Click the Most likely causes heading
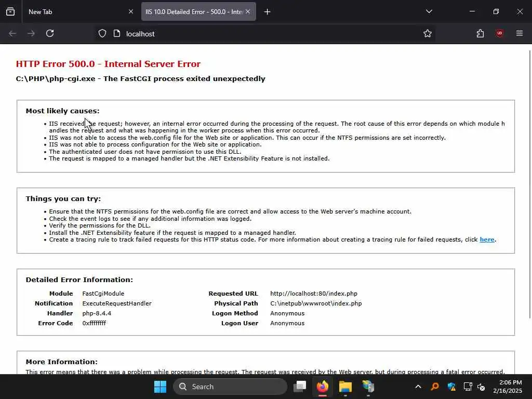Viewport: 532px width, 399px height. [62, 111]
